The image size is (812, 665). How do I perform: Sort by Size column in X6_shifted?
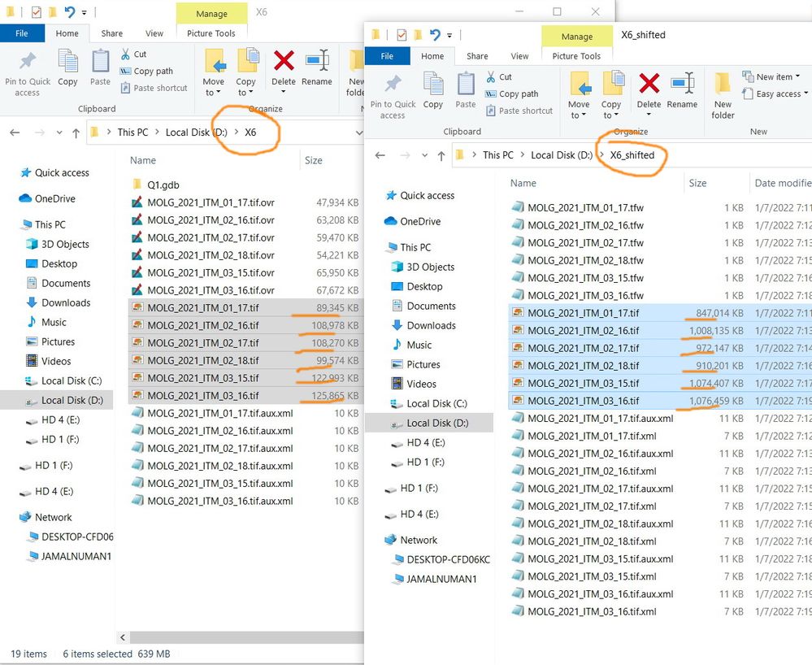tap(697, 183)
